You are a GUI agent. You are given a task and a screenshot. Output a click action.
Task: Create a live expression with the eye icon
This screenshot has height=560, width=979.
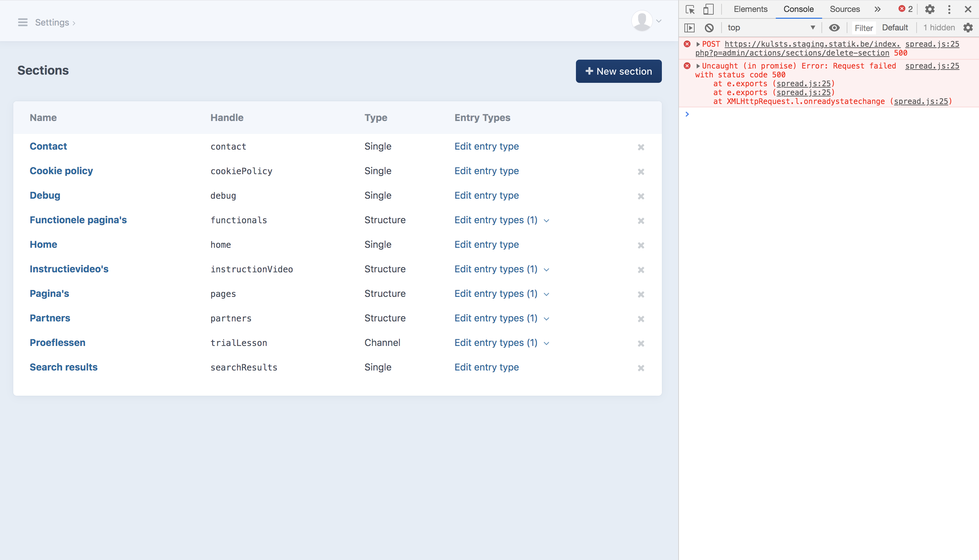[x=834, y=27]
